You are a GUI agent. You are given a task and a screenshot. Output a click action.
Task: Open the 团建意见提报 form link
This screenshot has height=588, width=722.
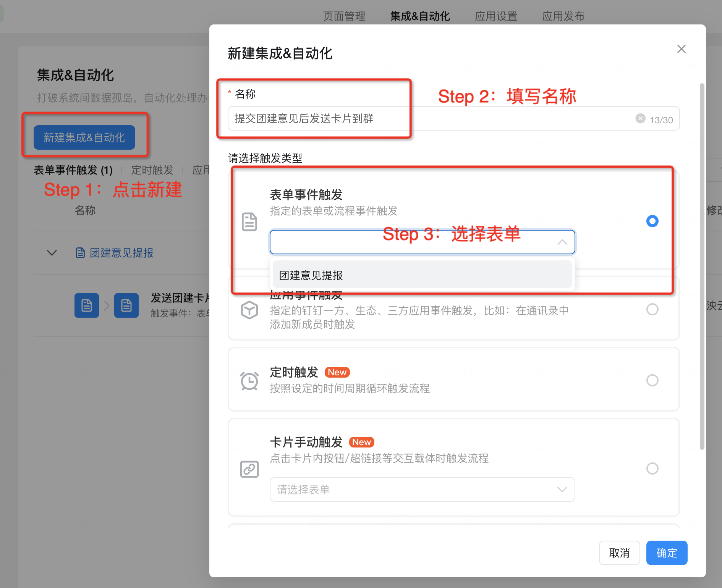point(121,253)
